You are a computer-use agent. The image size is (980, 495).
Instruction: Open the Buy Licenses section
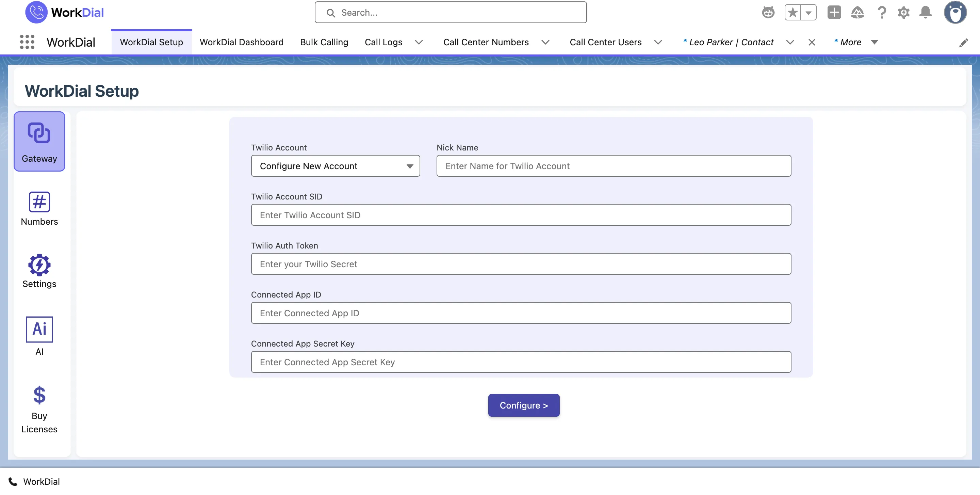point(39,410)
